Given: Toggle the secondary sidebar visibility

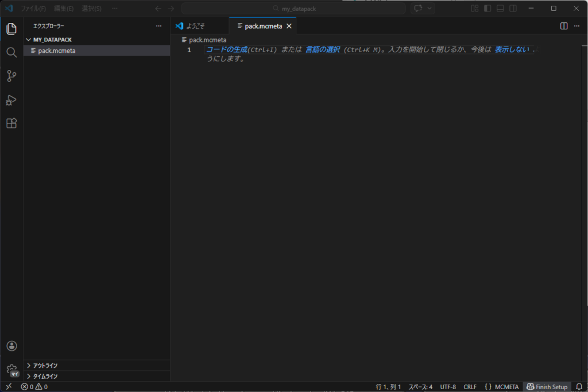Looking at the screenshot, I should pos(513,8).
